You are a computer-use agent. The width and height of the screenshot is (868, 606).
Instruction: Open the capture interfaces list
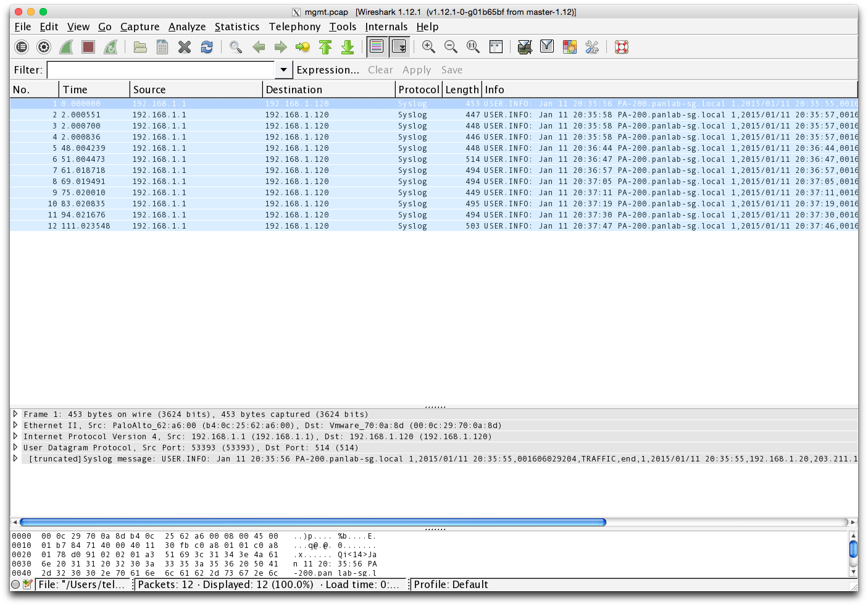pyautogui.click(x=20, y=46)
